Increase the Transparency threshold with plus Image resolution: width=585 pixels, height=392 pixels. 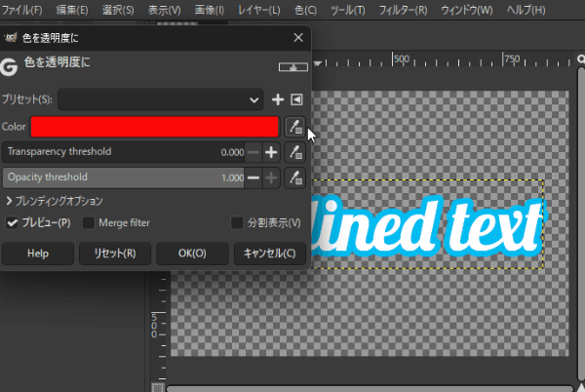point(271,152)
